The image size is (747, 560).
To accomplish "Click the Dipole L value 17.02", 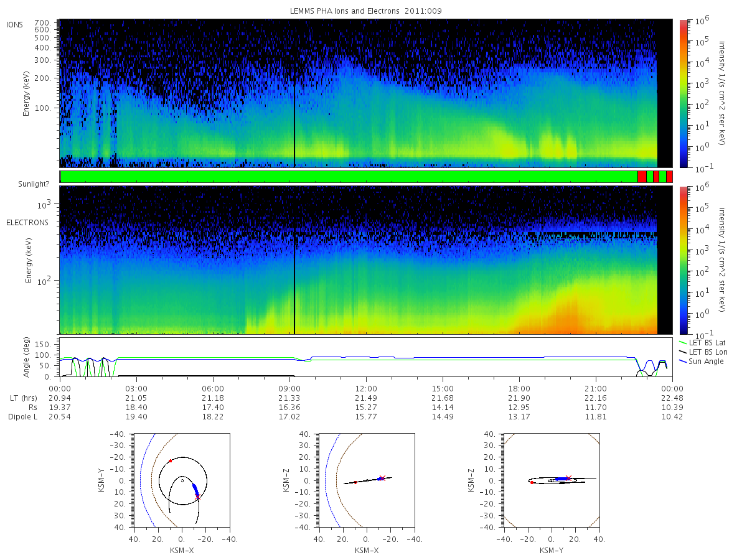I will click(x=289, y=416).
